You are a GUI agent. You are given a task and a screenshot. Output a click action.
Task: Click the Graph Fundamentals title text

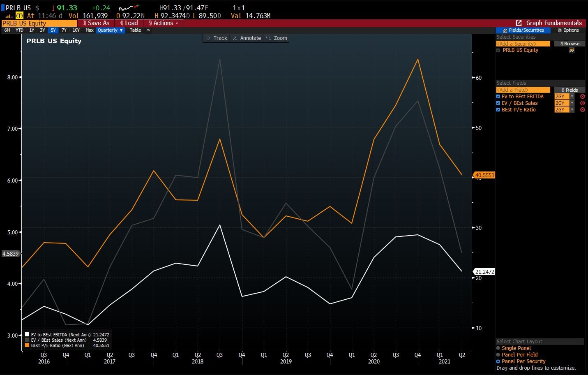click(x=554, y=23)
